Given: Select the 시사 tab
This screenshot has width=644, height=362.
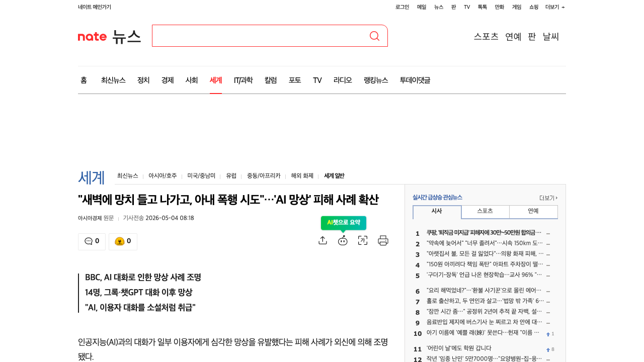Looking at the screenshot, I should (x=437, y=212).
